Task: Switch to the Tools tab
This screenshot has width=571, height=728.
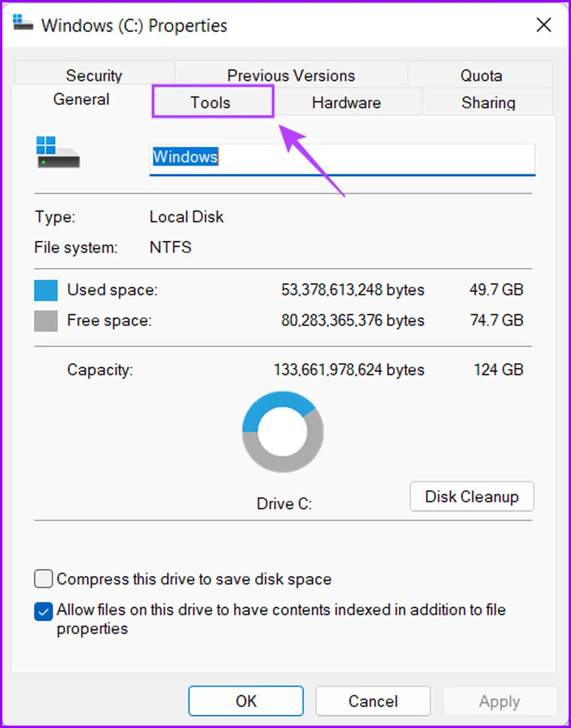Action: click(213, 102)
